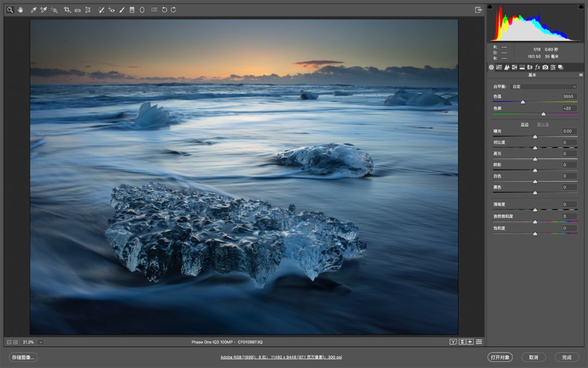Click the 曝光 exposure value field
This screenshot has width=588, height=368.
click(x=569, y=131)
